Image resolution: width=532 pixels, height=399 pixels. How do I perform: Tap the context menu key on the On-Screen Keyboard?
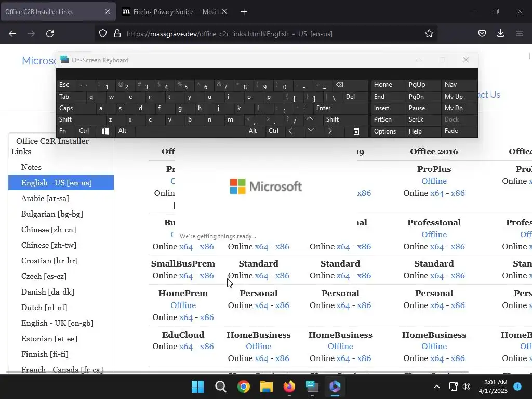[x=356, y=131]
